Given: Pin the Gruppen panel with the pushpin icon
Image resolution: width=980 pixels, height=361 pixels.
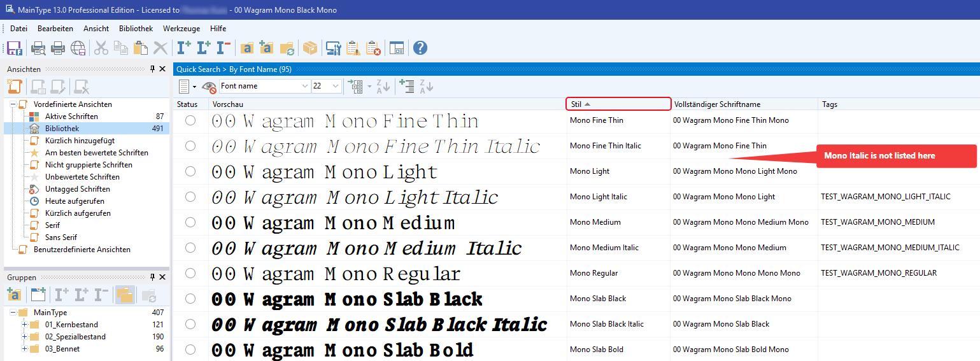Looking at the screenshot, I should [152, 278].
